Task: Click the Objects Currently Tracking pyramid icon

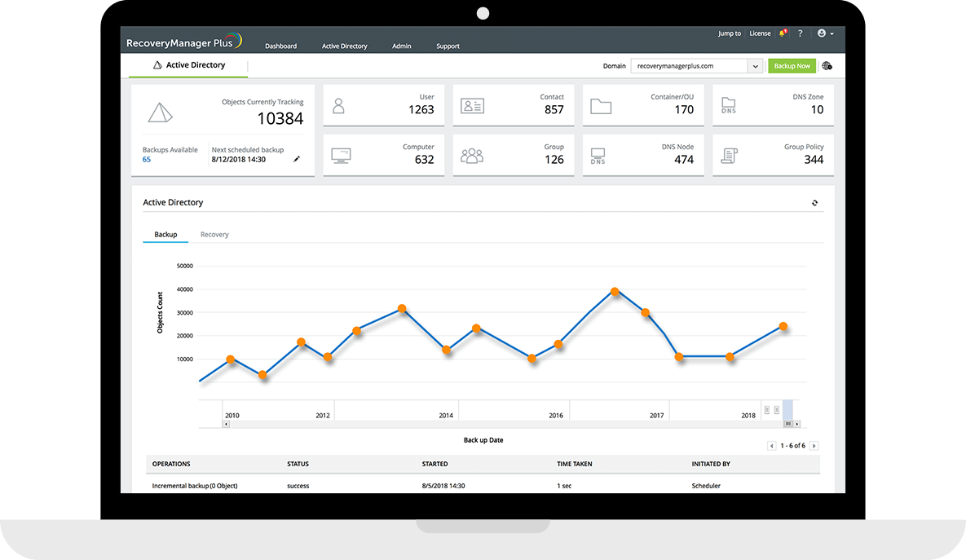Action: click(160, 112)
